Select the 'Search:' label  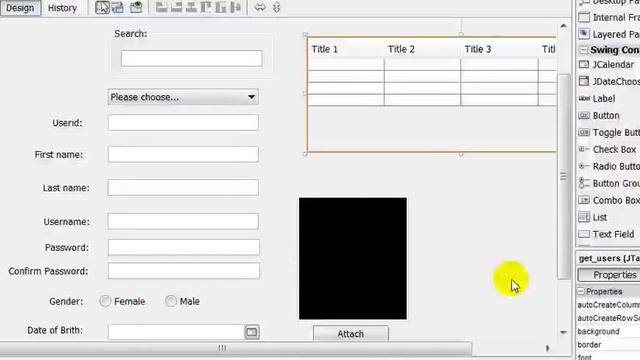pyautogui.click(x=131, y=33)
